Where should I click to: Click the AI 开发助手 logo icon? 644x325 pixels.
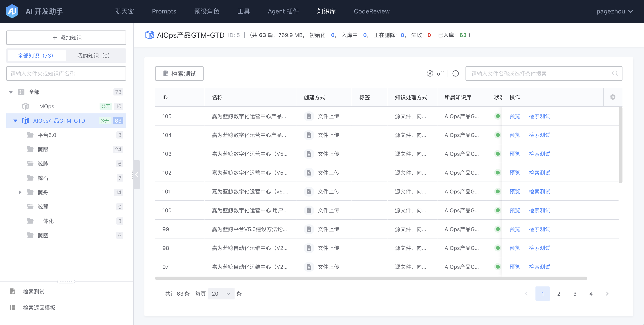(x=12, y=11)
